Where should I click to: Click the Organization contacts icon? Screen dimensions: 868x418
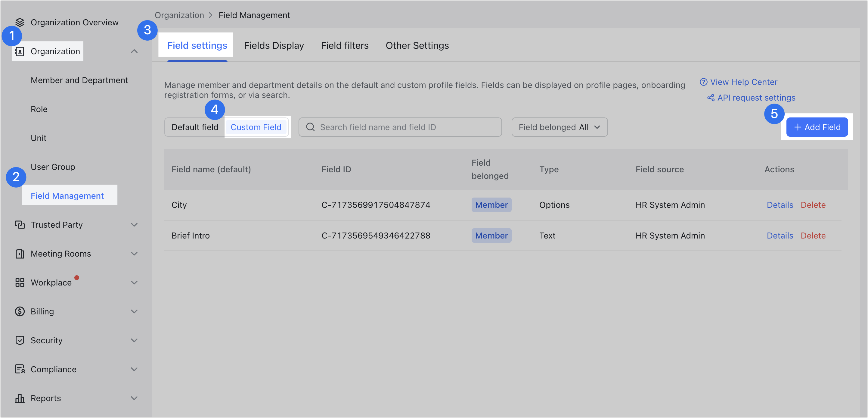(x=20, y=51)
